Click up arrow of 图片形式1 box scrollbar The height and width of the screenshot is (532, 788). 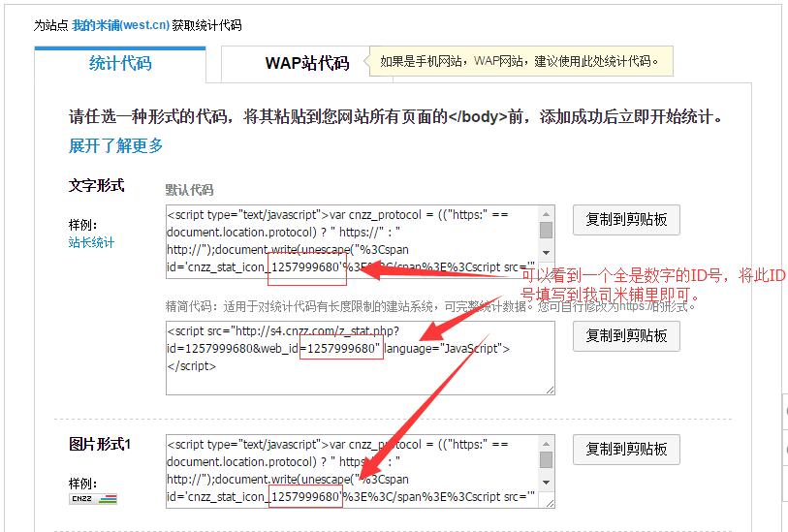(x=547, y=443)
